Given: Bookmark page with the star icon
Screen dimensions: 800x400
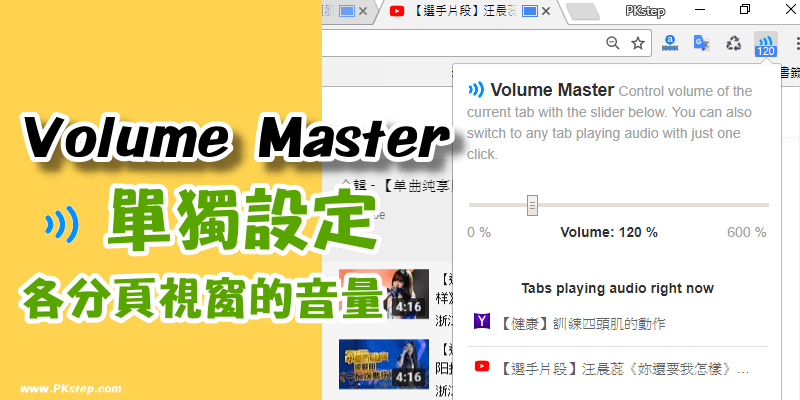Looking at the screenshot, I should 638,43.
